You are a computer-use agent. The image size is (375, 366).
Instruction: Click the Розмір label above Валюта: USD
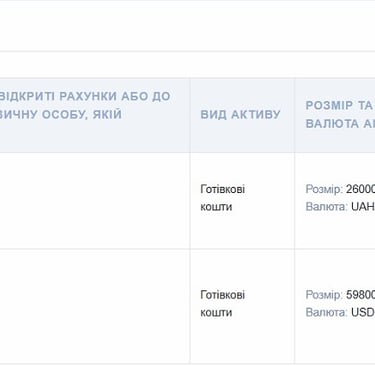click(x=324, y=295)
